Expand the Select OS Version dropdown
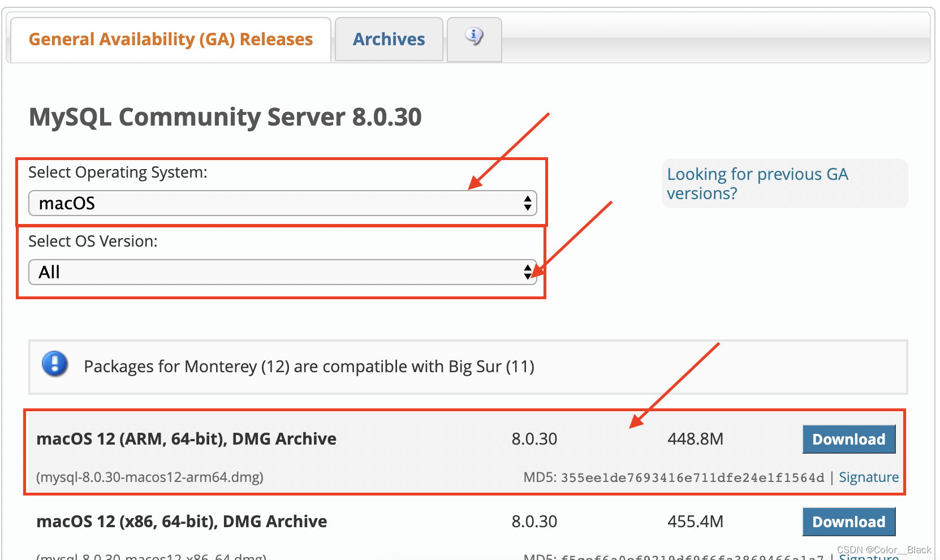Screen dimensions: 940x560 tap(283, 272)
